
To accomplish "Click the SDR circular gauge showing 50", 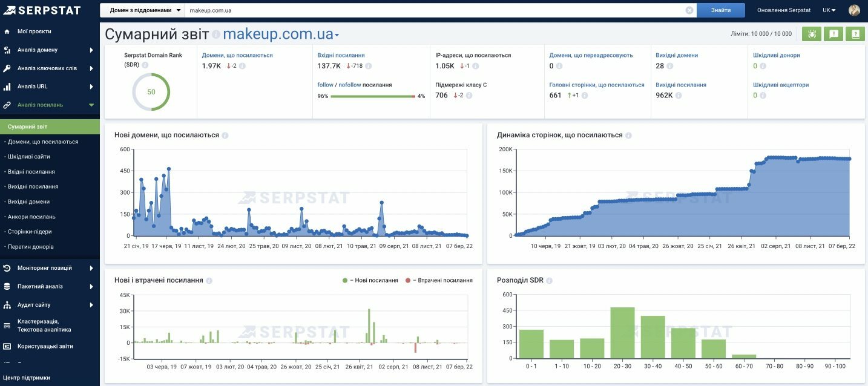I will [x=151, y=92].
